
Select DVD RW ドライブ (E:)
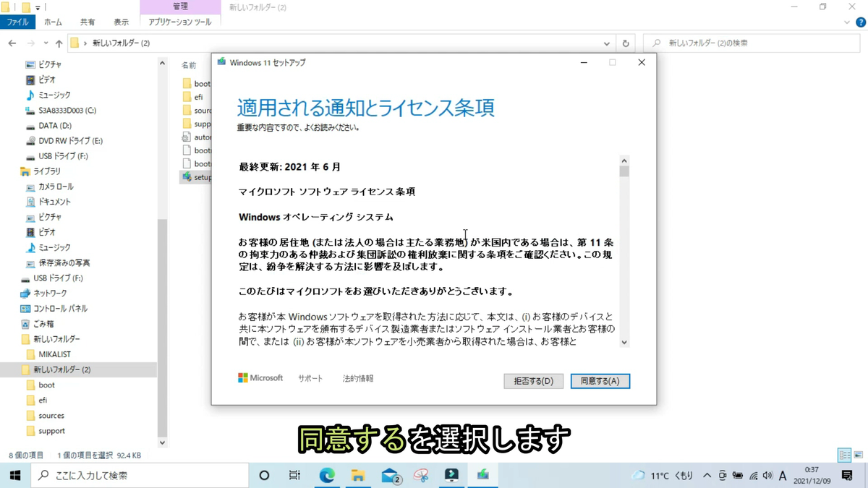coord(70,141)
